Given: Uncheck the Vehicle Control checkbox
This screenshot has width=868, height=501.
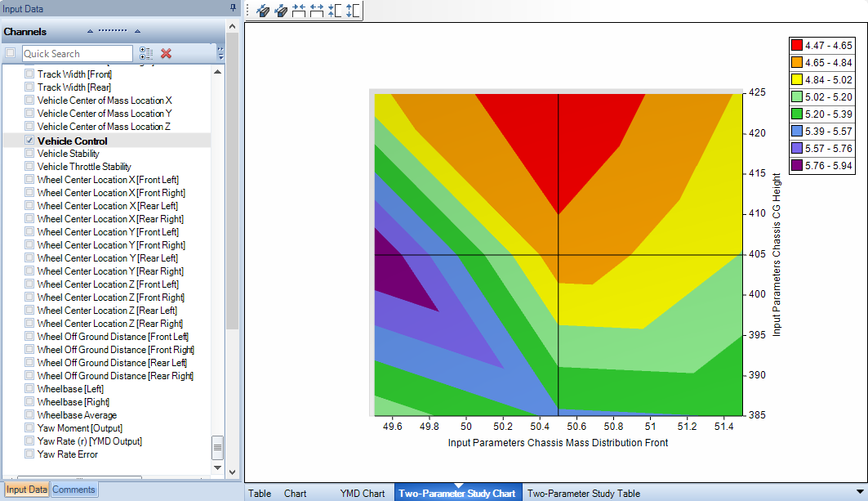Looking at the screenshot, I should [x=29, y=141].
